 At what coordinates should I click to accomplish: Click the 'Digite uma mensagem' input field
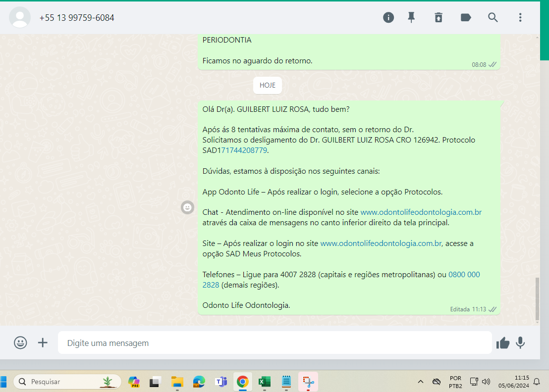(x=275, y=343)
